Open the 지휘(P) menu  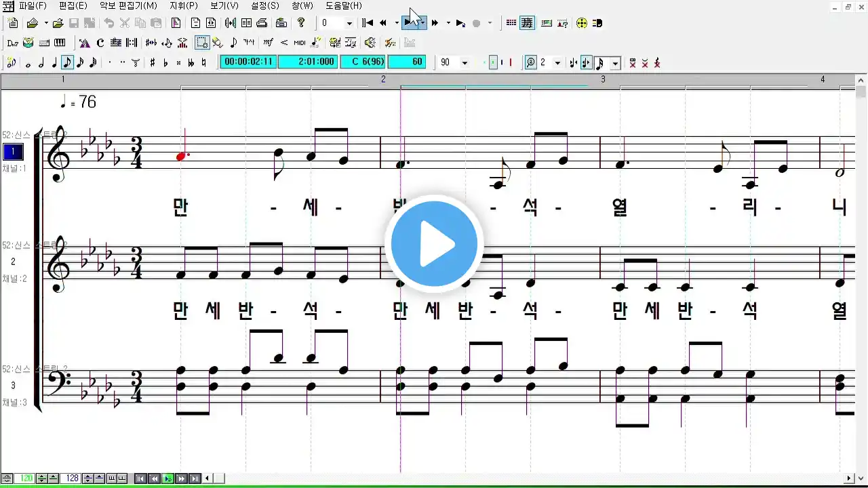(184, 5)
